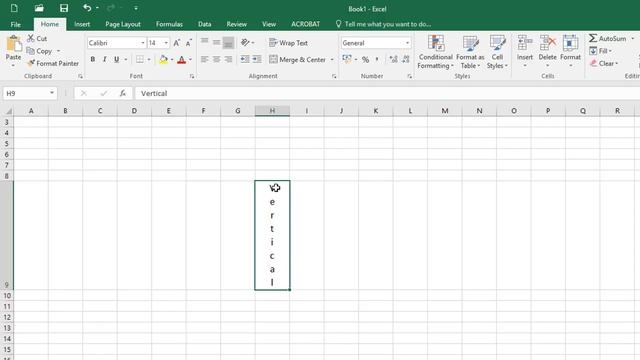
Task: Open the font color dropdown arrow
Action: [190, 60]
